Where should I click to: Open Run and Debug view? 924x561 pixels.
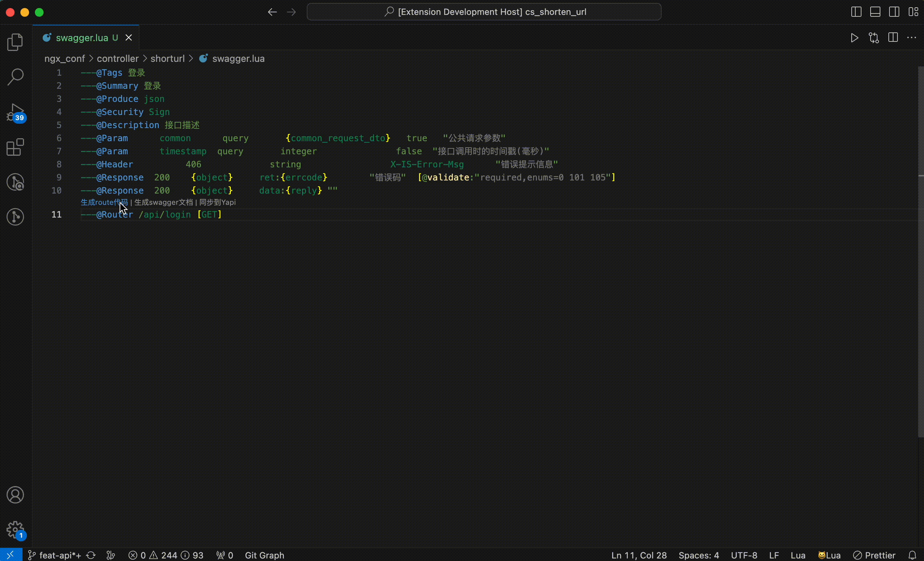point(15,112)
